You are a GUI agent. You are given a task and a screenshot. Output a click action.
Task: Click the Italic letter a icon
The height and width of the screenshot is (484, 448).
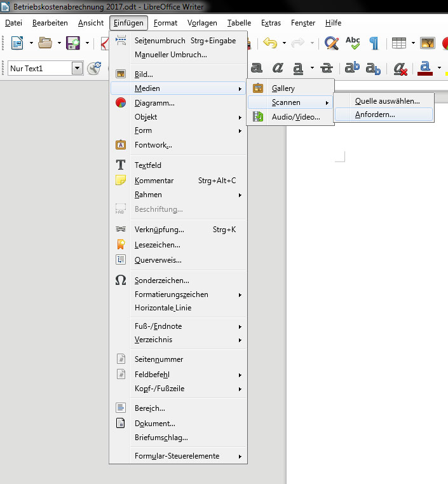278,67
